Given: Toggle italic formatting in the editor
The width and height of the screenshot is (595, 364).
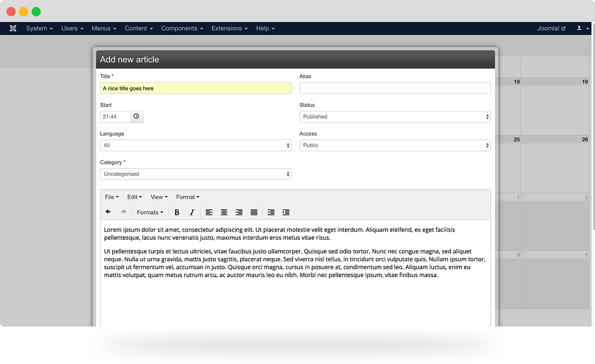Looking at the screenshot, I should tap(192, 212).
